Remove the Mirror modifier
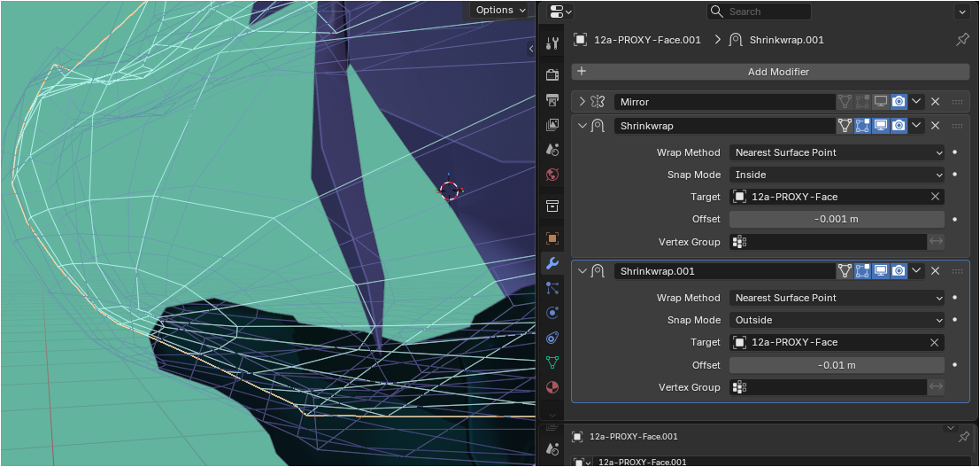980x467 pixels. click(x=935, y=101)
